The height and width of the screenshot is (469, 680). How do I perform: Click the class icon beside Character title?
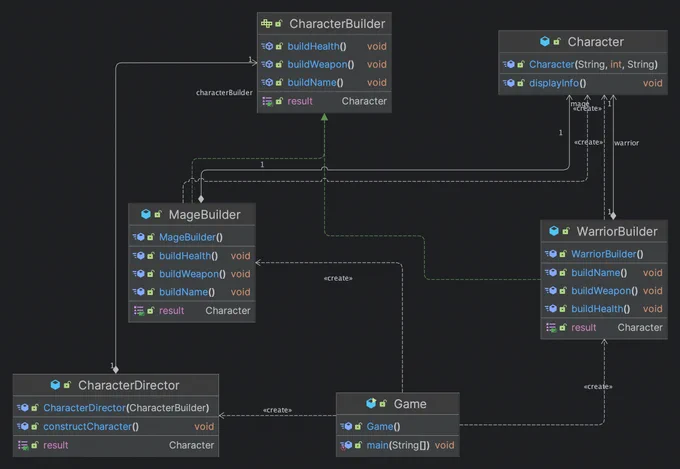tap(545, 41)
